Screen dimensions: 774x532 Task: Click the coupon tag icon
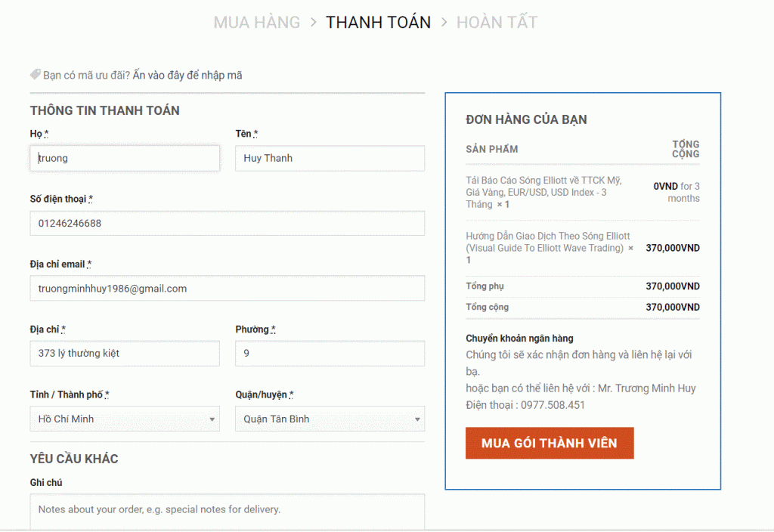point(36,75)
